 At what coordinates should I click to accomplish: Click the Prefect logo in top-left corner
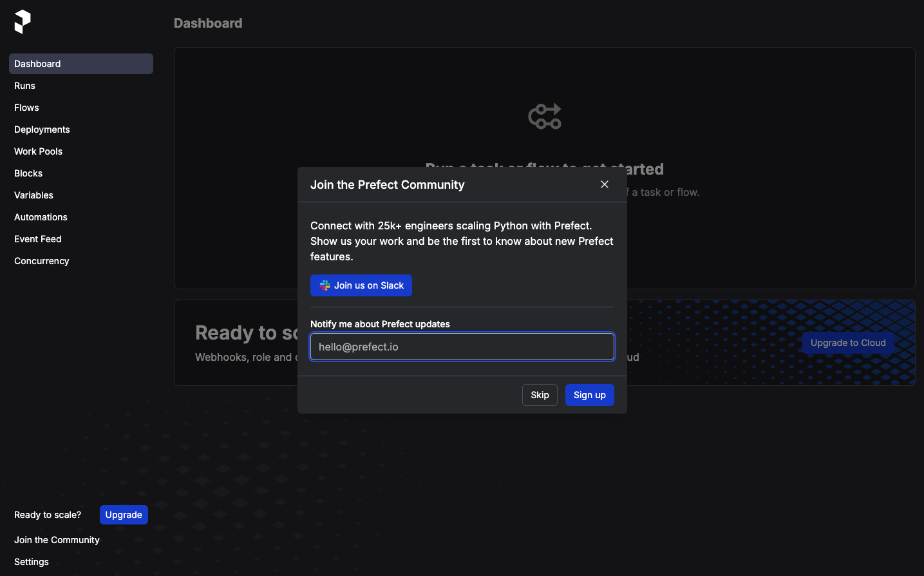coord(22,21)
